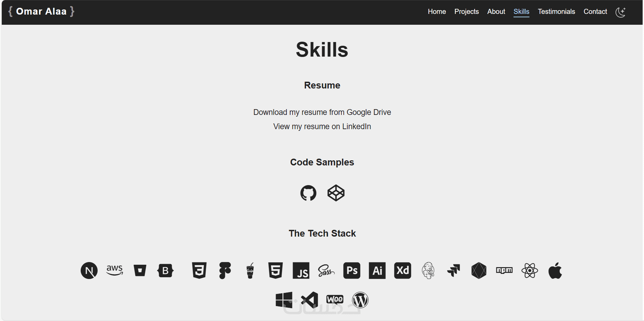Select the Skills nav item

pyautogui.click(x=521, y=12)
